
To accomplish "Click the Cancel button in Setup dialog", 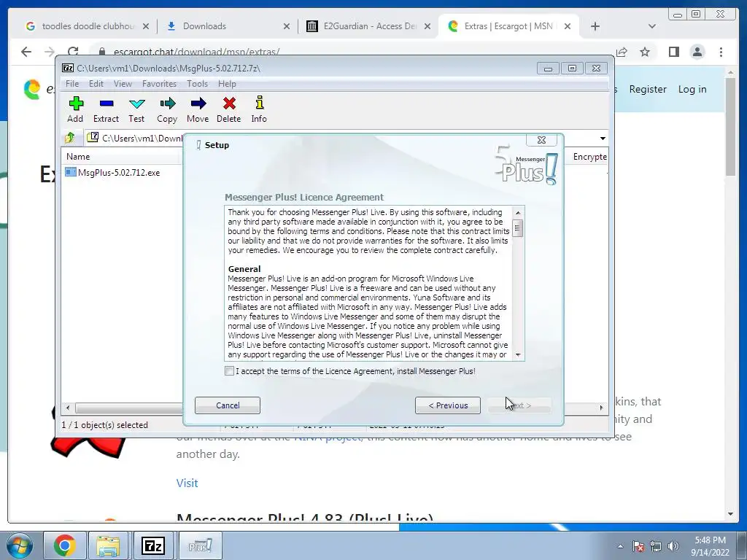I will 228,405.
